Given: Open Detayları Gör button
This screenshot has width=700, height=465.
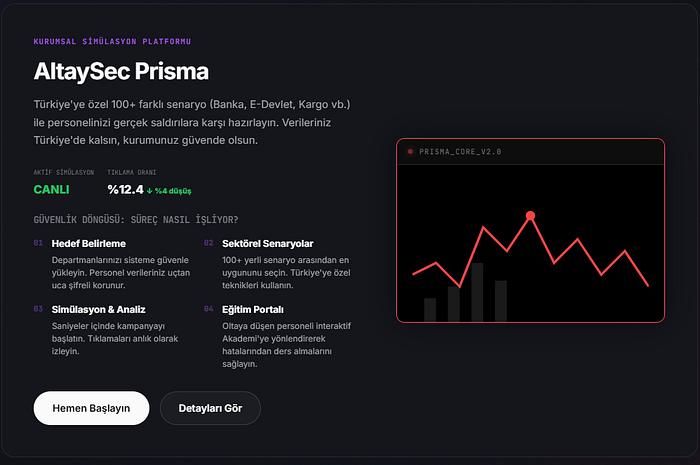Looking at the screenshot, I should (210, 408).
